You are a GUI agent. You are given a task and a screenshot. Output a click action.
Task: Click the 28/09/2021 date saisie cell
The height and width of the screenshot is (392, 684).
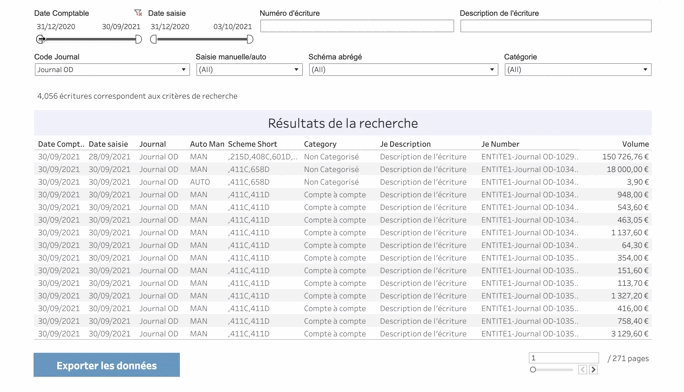coord(109,157)
